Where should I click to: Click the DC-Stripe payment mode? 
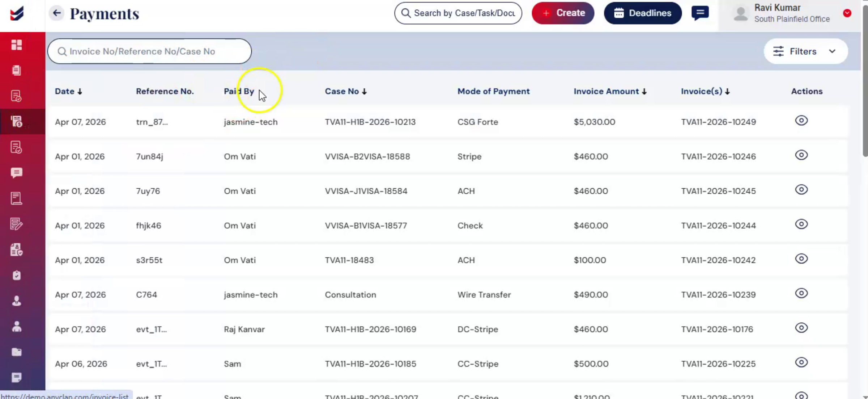(x=477, y=329)
